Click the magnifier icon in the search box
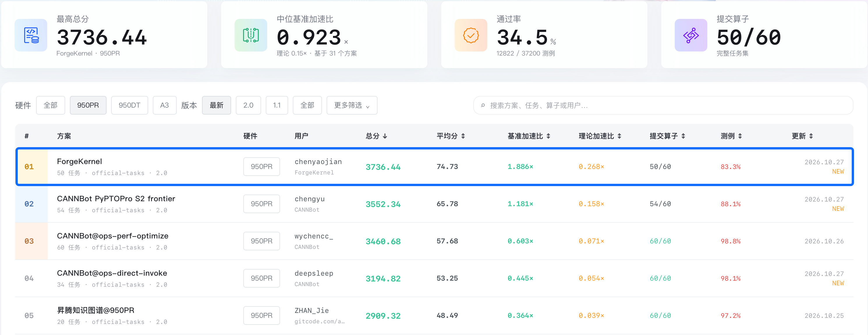 tap(483, 106)
